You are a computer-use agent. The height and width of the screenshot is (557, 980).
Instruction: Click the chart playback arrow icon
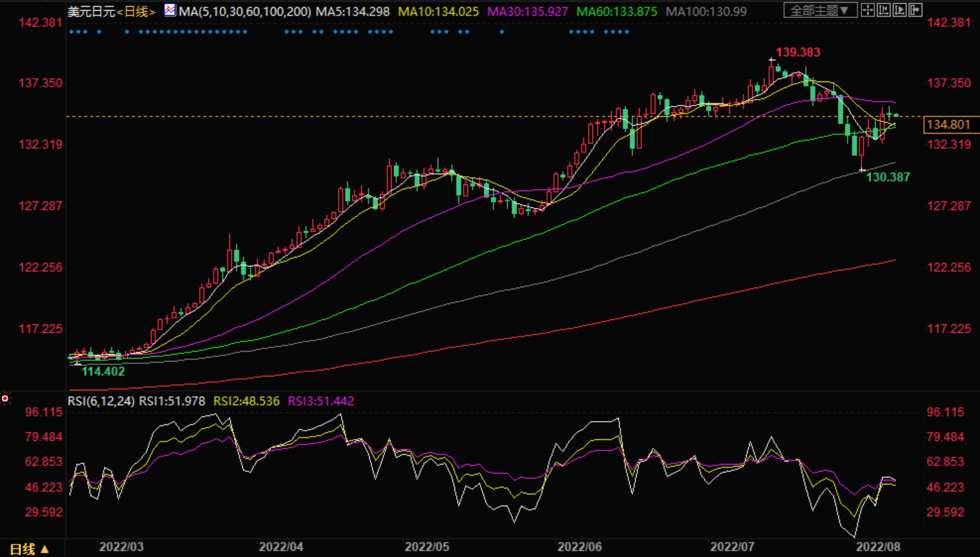coord(899,10)
